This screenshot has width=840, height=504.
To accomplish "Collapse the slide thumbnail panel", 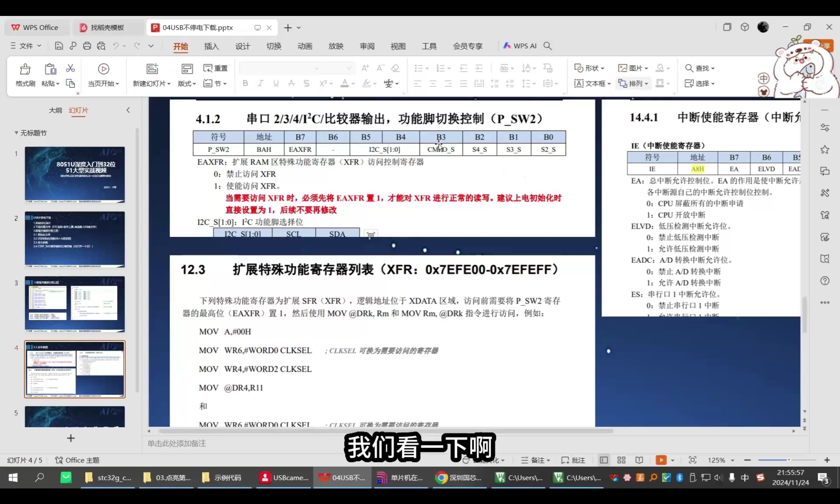I will coord(128,110).
